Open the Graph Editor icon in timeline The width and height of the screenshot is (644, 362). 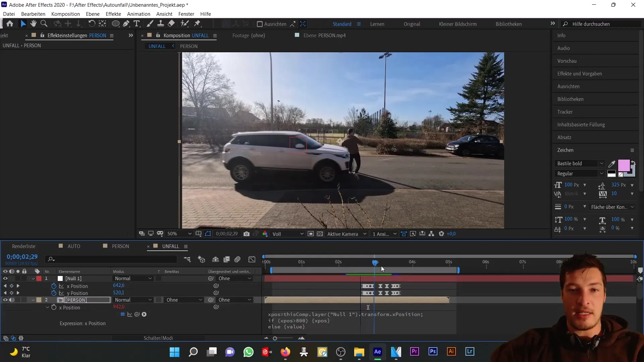click(x=252, y=259)
